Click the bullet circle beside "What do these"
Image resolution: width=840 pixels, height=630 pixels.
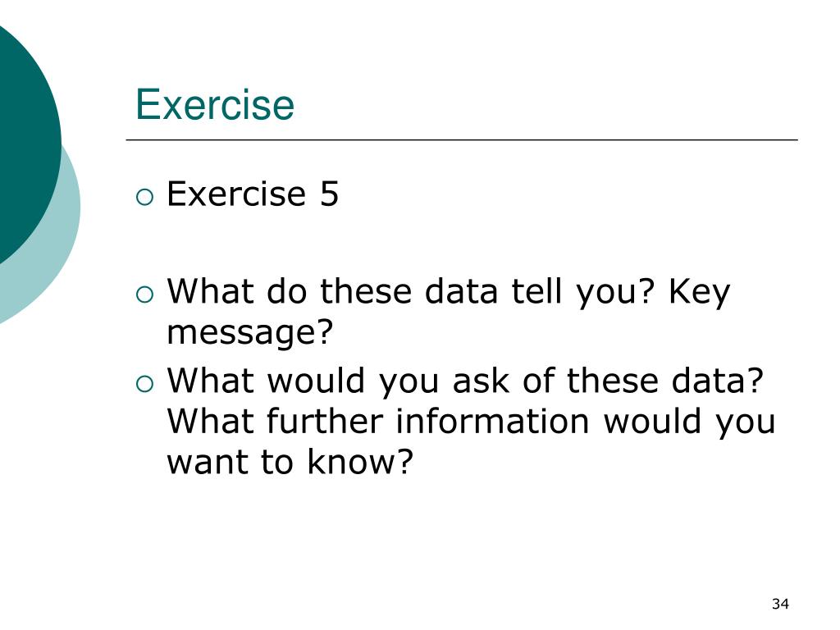144,294
